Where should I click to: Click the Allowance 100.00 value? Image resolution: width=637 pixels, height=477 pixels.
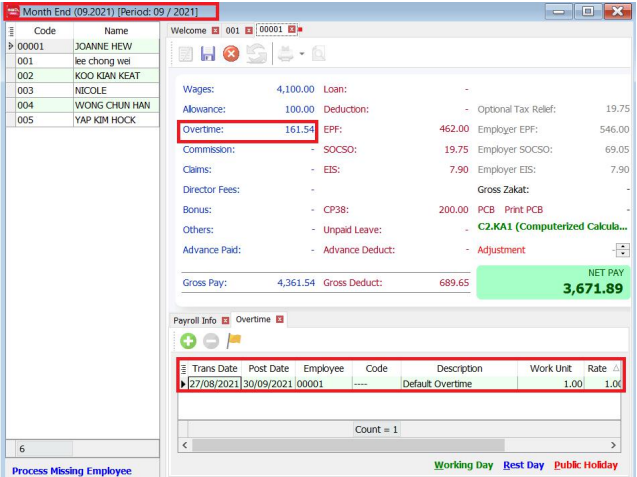coord(299,109)
